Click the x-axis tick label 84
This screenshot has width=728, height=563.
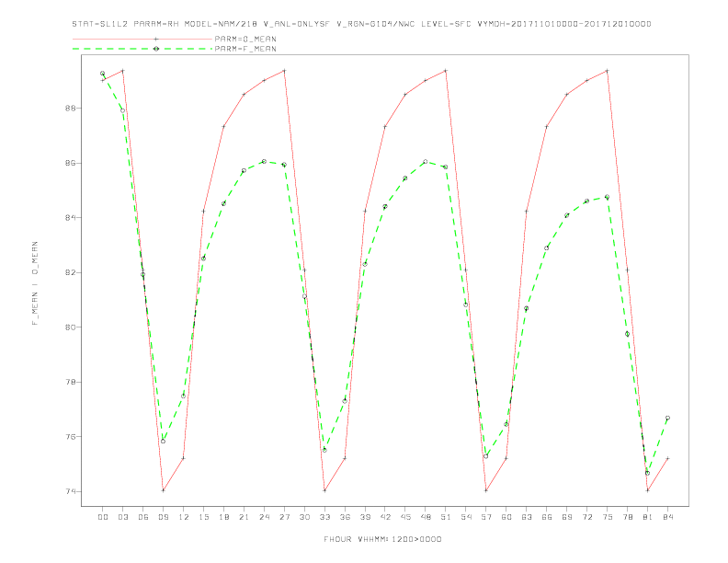pyautogui.click(x=667, y=517)
